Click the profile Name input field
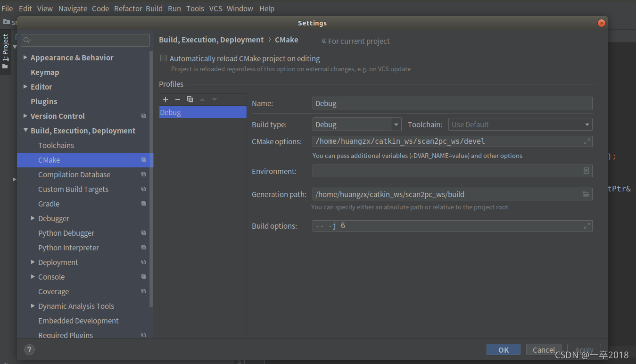 (452, 103)
